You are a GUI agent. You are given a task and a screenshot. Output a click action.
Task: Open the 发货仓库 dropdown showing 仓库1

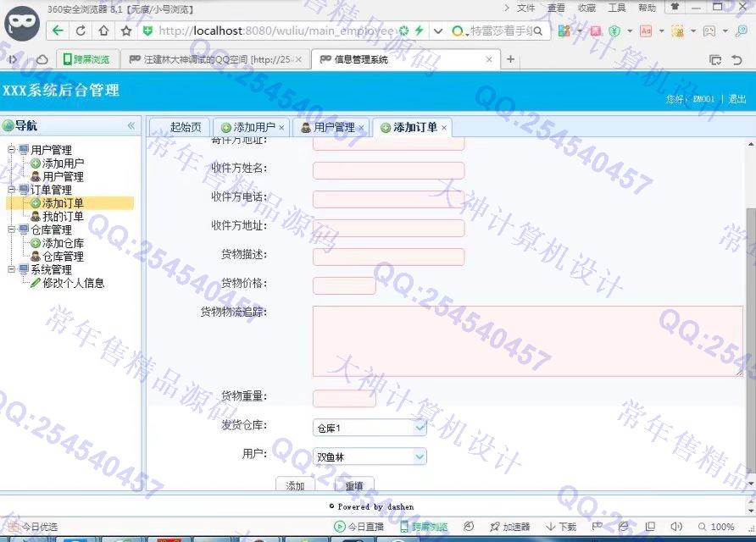(370, 428)
